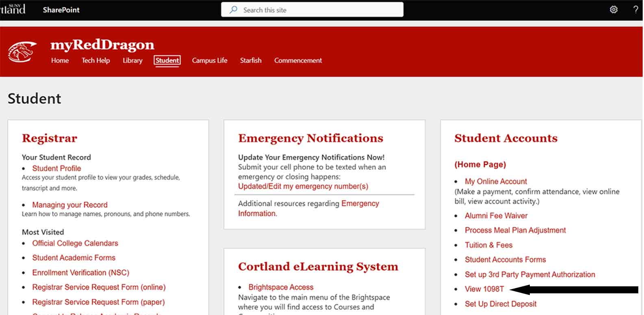Open the My Online Account link
Screen dimensions: 644x315
coord(496,181)
